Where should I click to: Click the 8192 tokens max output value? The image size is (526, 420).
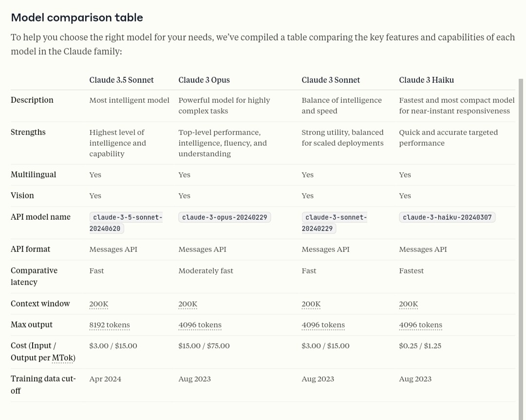pos(110,325)
